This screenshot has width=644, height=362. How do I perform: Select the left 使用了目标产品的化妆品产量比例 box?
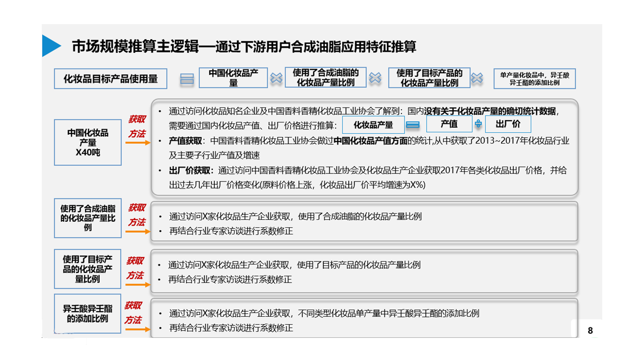click(x=88, y=269)
